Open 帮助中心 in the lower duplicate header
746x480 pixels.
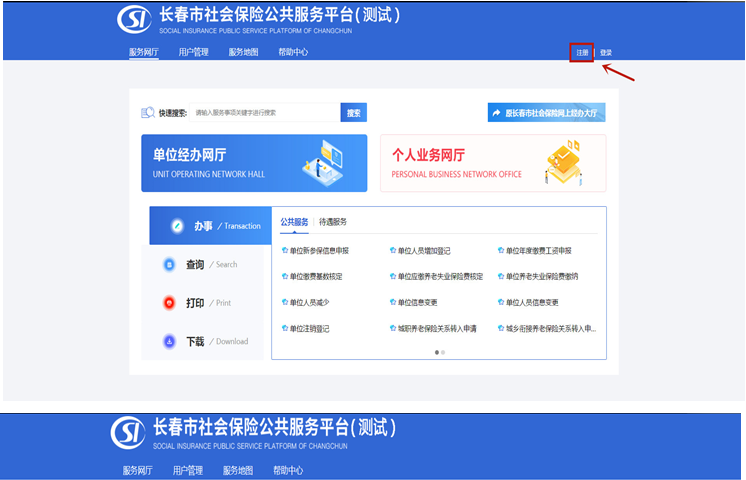pyautogui.click(x=288, y=470)
